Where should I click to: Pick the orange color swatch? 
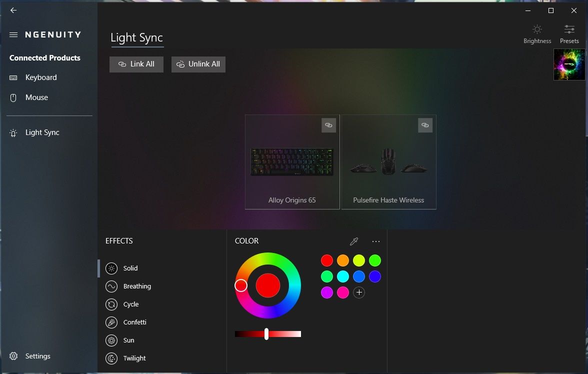[343, 260]
